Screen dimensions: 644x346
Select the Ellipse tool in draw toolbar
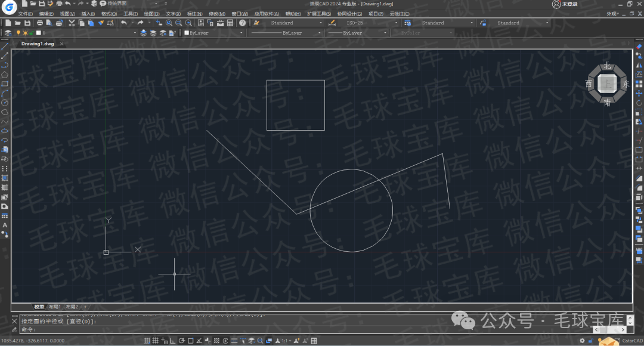pyautogui.click(x=5, y=131)
